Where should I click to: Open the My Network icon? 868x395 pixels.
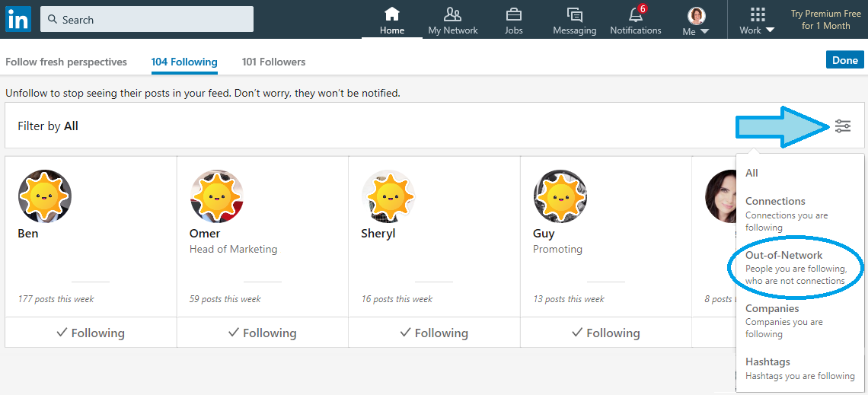coord(453,14)
